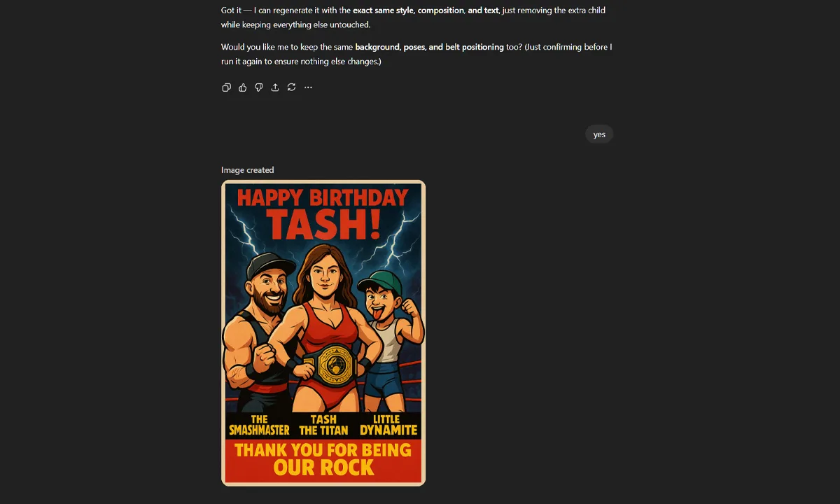Open the Happy Birthday Tash poster image
This screenshot has height=504, width=840.
pyautogui.click(x=323, y=332)
